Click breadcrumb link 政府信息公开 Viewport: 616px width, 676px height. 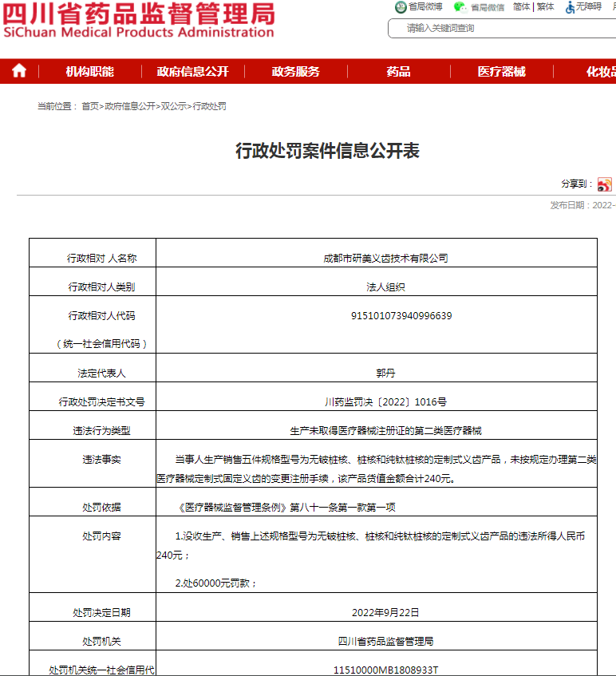coord(130,106)
